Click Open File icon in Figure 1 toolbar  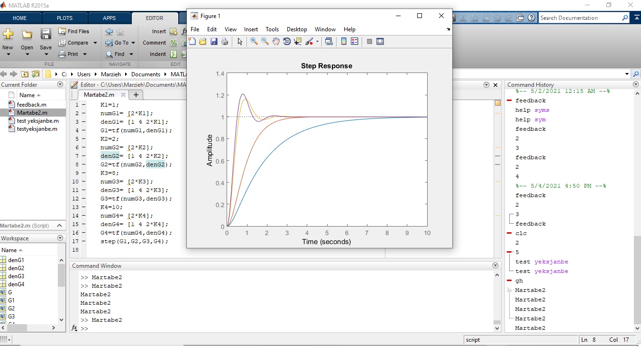203,42
